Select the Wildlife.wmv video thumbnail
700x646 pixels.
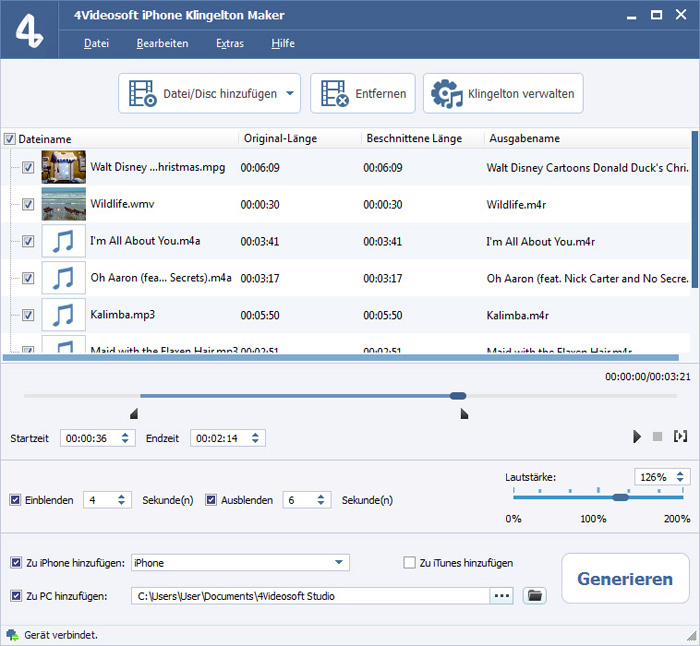pos(63,204)
